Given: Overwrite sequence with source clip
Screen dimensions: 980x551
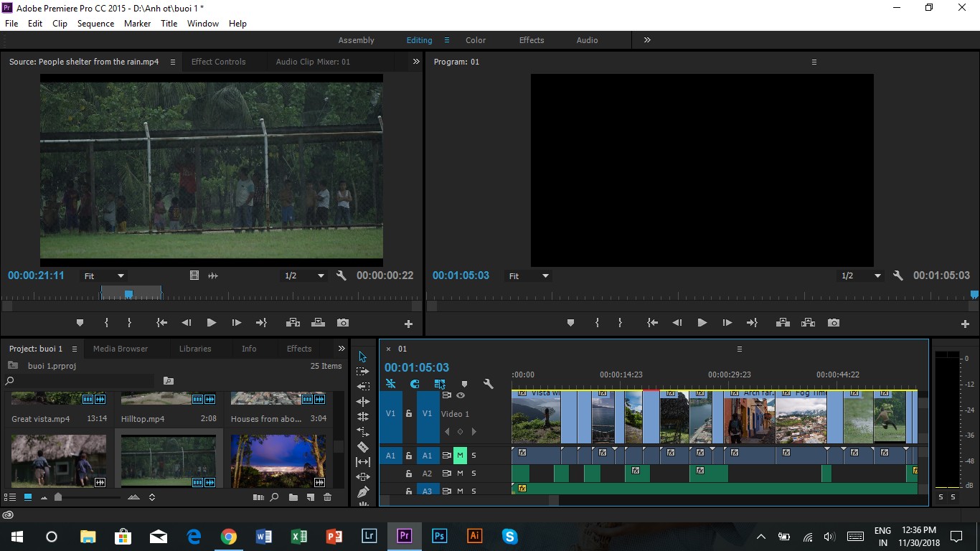Looking at the screenshot, I should point(318,323).
